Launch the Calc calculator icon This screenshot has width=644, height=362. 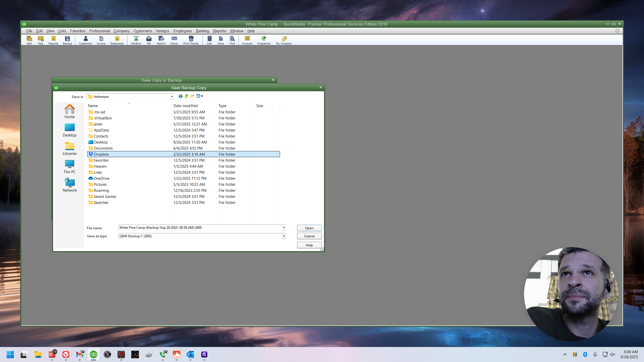209,40
